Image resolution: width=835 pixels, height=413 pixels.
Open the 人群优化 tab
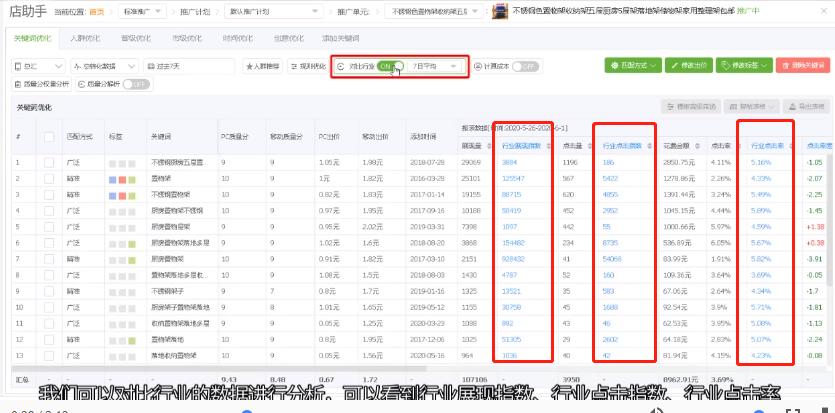(85, 39)
